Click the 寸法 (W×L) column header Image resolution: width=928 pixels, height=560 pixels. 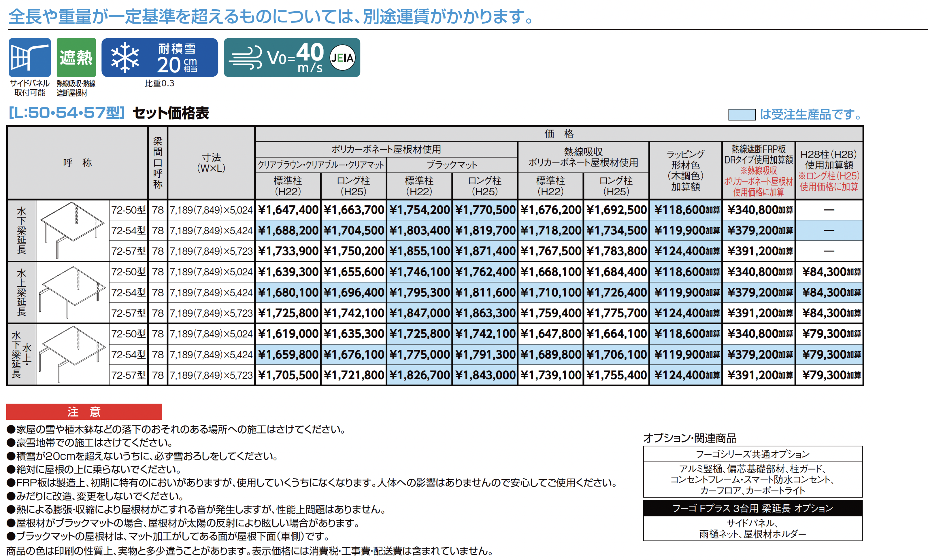click(x=211, y=162)
